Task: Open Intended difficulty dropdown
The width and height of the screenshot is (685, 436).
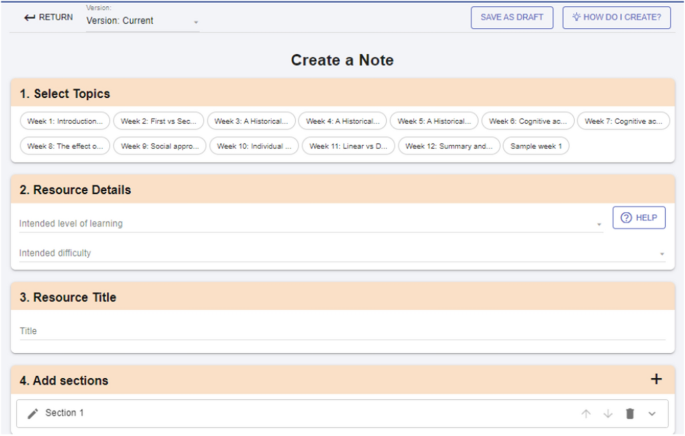Action: pos(342,254)
